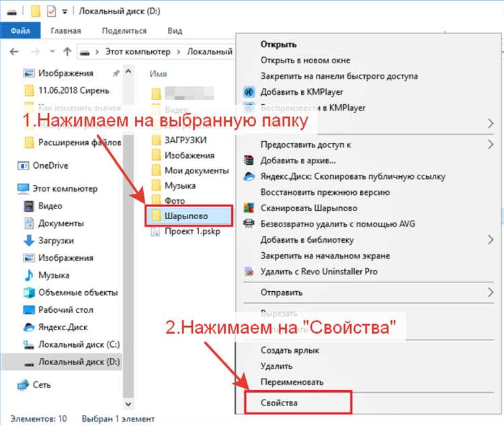Click the properties checkmark icon in title bar
The width and height of the screenshot is (504, 425).
[52, 11]
